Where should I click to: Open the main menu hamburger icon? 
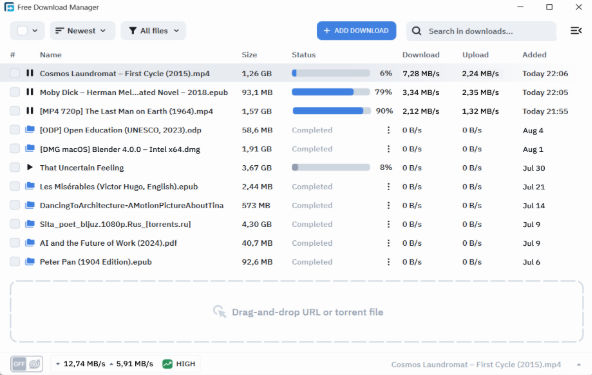point(576,31)
